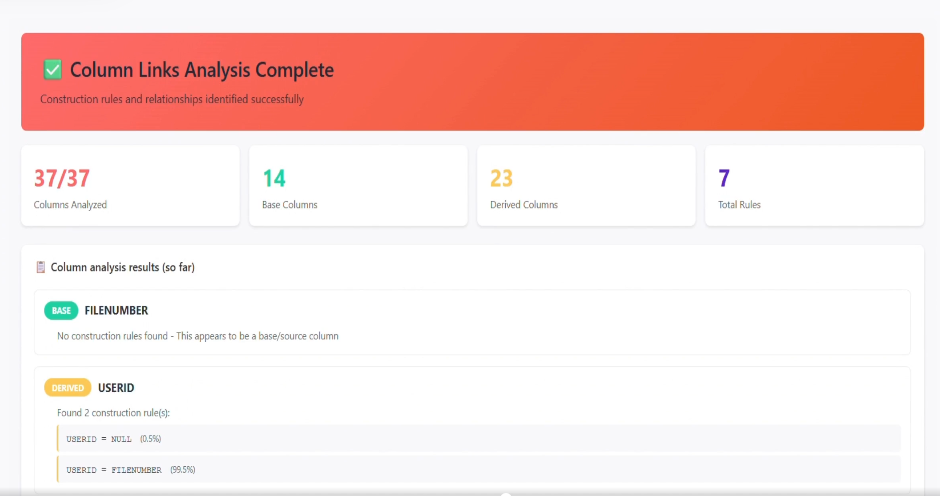Select the FILENUMBER column name
Screen dimensions: 940x496
tap(116, 311)
